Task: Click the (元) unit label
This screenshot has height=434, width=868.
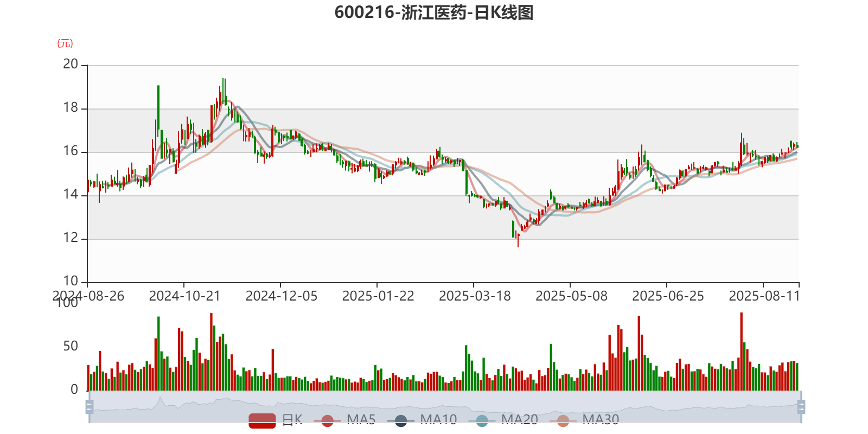Action: point(65,43)
